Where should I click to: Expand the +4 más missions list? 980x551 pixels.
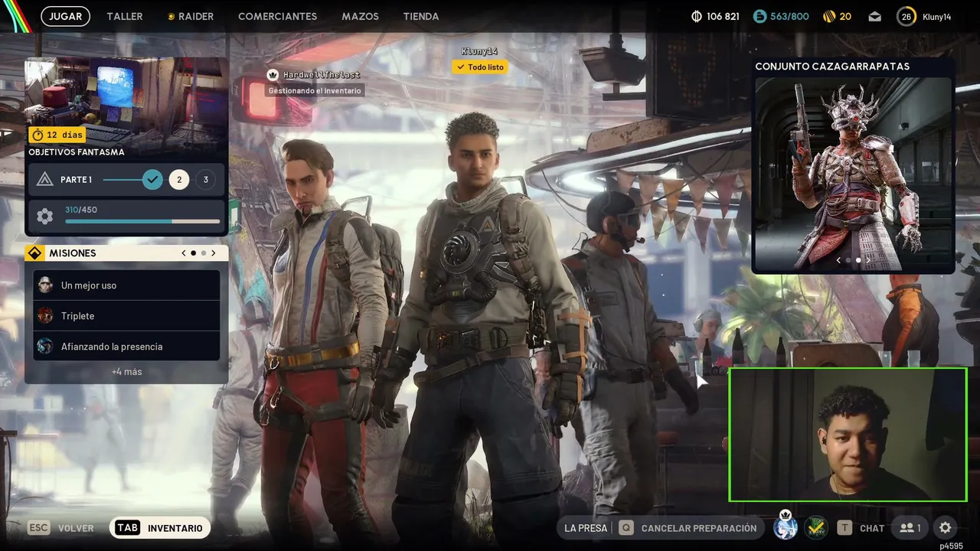point(126,372)
